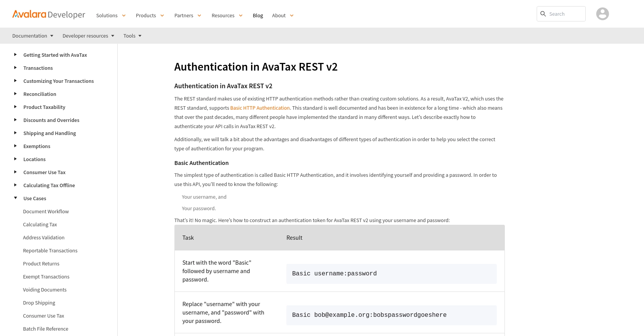Expand Getting Started with AvaTax arrow
This screenshot has width=644, height=336.
(x=15, y=54)
